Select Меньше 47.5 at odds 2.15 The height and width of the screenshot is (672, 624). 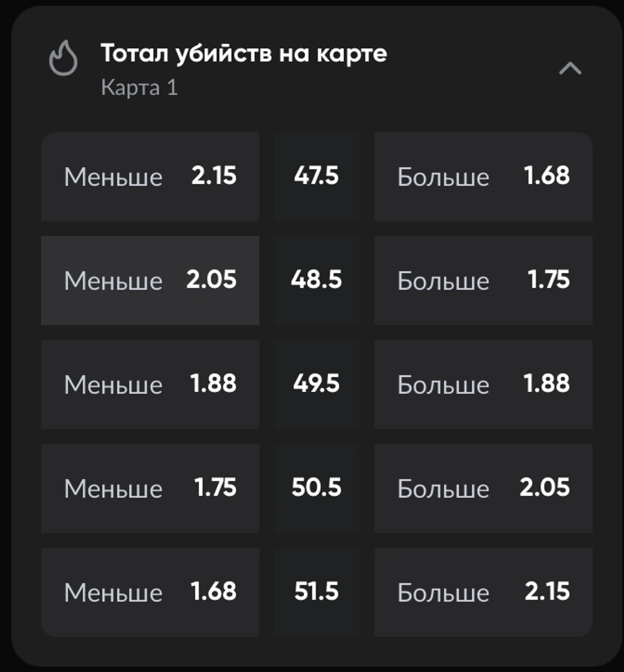[x=150, y=176]
